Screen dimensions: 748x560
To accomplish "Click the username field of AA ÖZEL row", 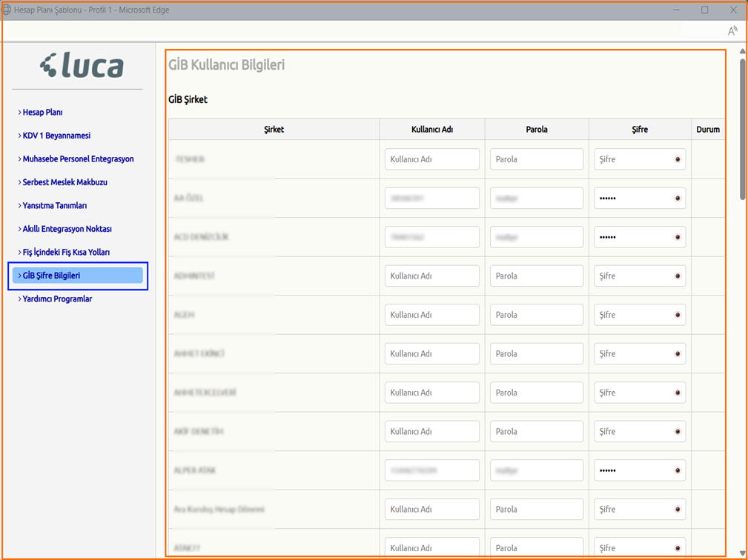I will (432, 199).
